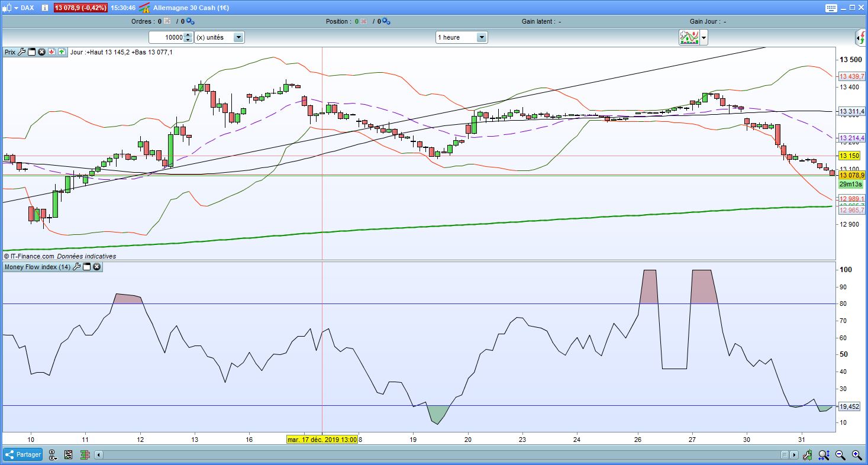Open the chart style candlestick menu
Viewport: 868px width, 465px height.
point(11,8)
